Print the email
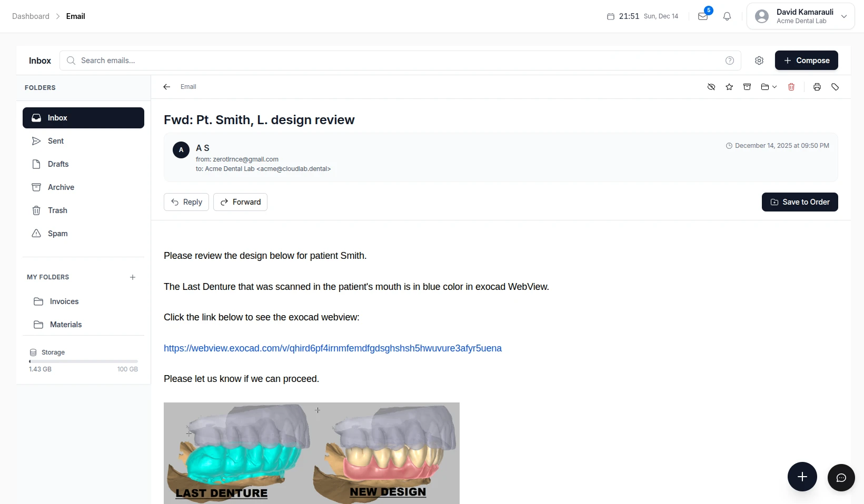Screen dimensions: 864x504 pyautogui.click(x=817, y=87)
